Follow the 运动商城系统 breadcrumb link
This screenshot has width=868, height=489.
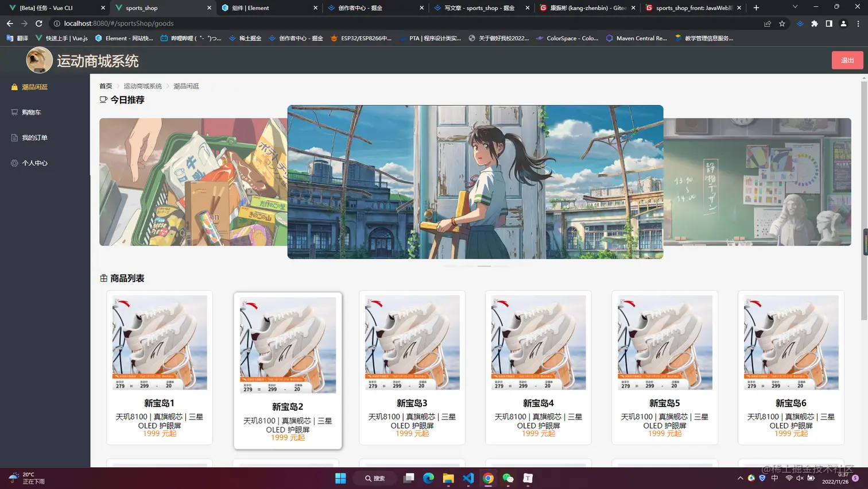coord(142,86)
